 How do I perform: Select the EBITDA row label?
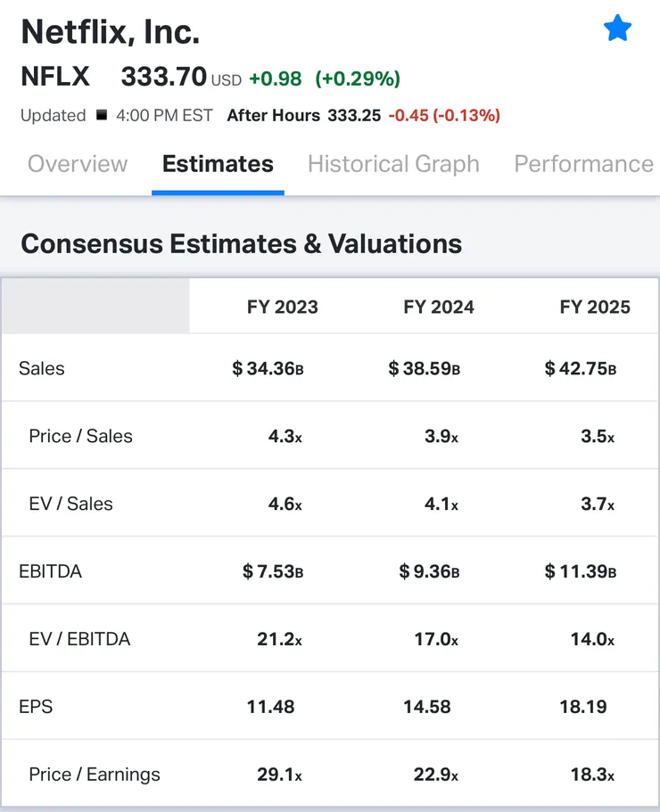[x=50, y=571]
